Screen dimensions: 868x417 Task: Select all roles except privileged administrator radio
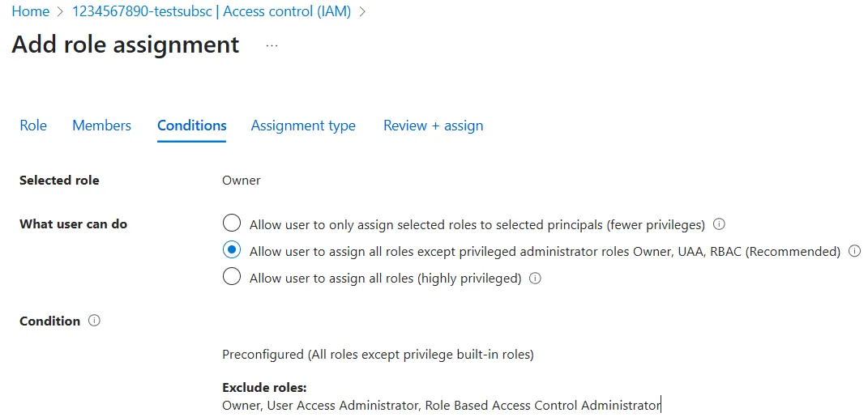[x=232, y=250]
